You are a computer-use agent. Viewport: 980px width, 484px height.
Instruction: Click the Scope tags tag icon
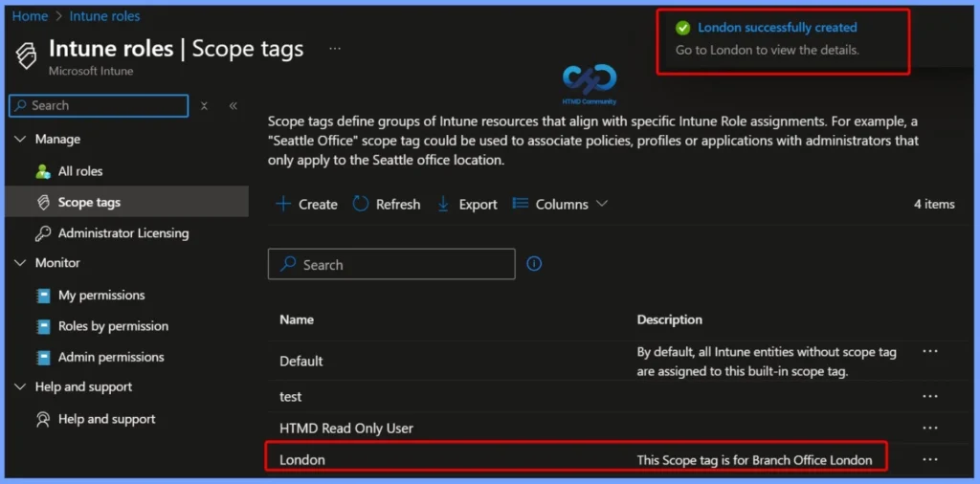(43, 203)
